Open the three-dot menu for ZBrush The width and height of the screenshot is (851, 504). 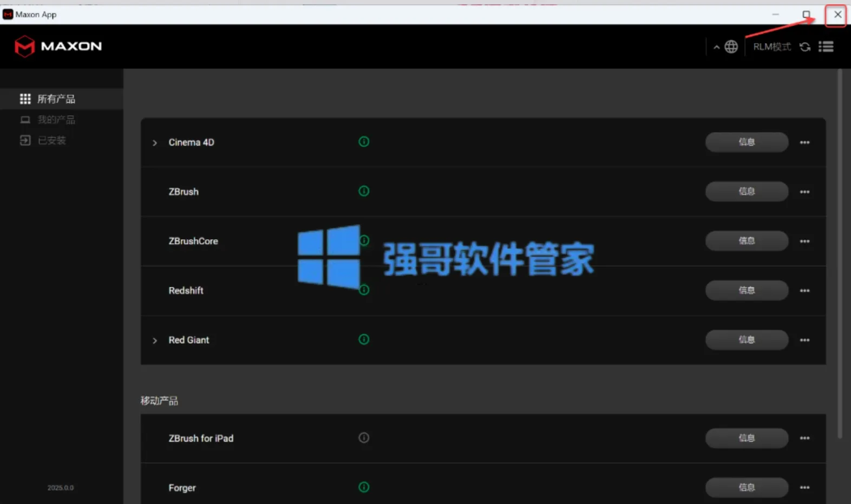tap(805, 192)
